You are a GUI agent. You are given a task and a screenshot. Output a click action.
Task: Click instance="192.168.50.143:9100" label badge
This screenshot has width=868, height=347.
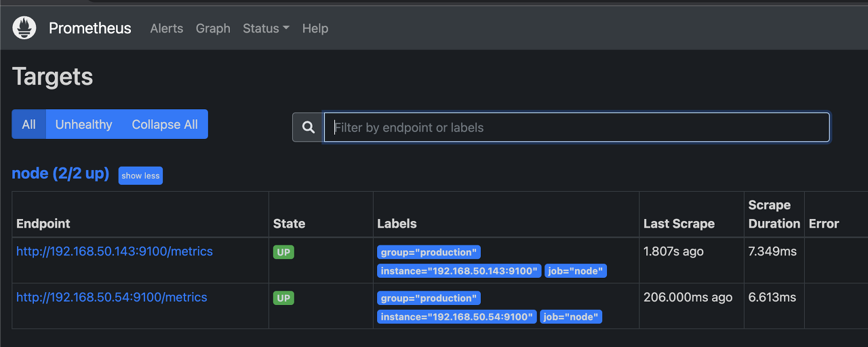(459, 271)
